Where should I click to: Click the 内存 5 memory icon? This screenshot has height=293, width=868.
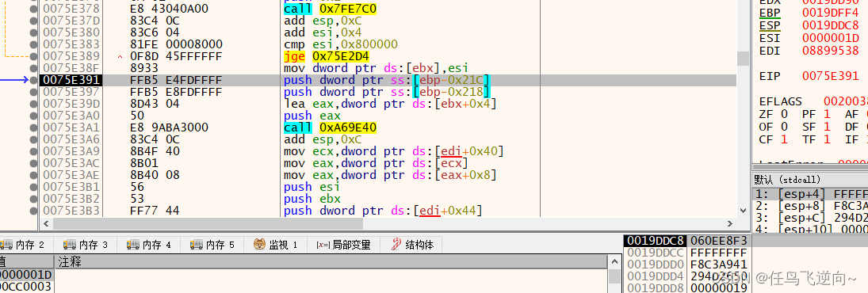196,245
